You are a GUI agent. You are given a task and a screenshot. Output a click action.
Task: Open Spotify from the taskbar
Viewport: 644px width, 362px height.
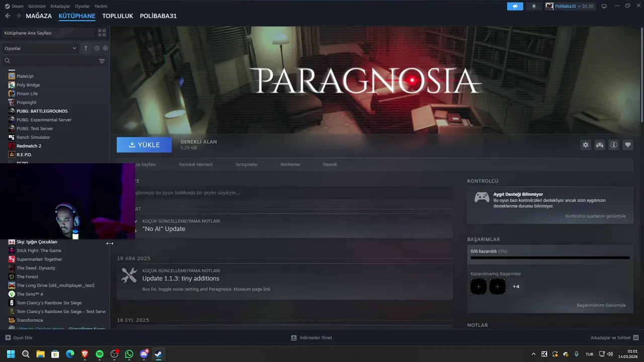pyautogui.click(x=100, y=354)
